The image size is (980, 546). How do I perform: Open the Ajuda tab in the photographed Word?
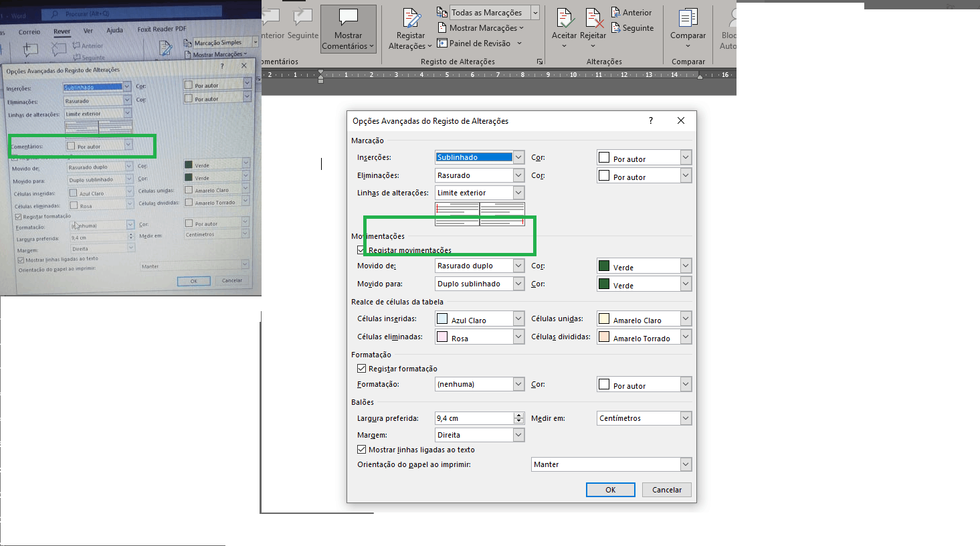pyautogui.click(x=115, y=30)
